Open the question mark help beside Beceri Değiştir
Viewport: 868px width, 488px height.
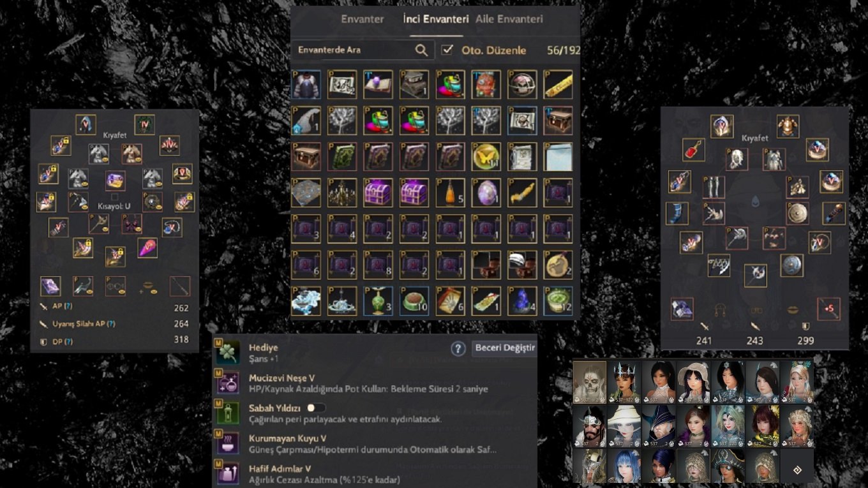tap(458, 348)
